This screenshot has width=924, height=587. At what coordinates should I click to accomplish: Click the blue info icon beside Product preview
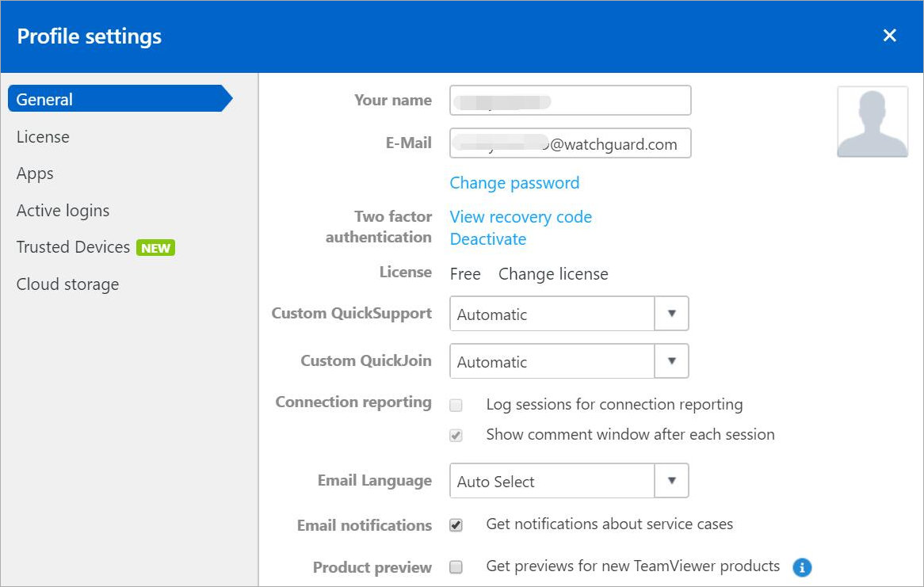pyautogui.click(x=801, y=567)
